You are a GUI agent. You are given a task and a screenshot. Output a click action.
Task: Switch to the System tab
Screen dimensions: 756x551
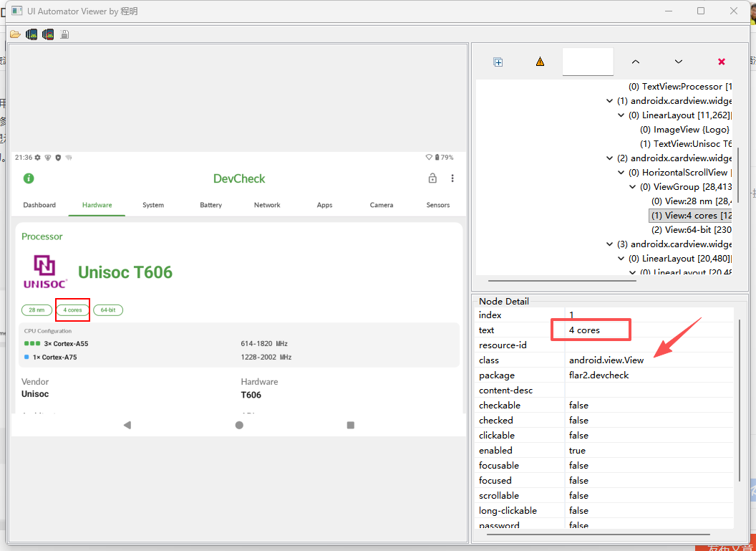[x=153, y=205]
